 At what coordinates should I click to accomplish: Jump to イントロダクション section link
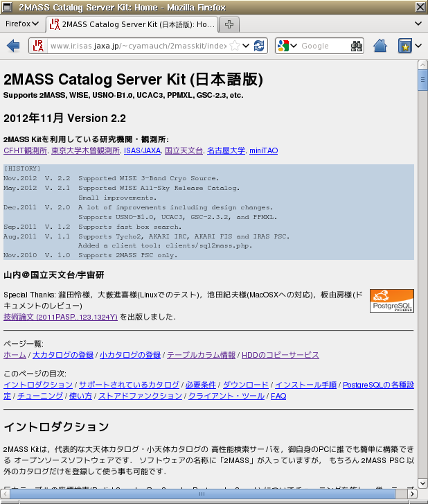tap(38, 385)
